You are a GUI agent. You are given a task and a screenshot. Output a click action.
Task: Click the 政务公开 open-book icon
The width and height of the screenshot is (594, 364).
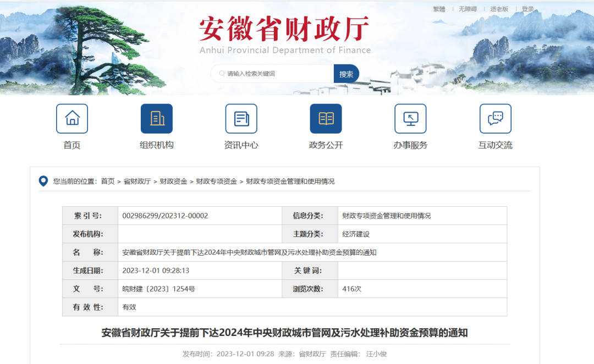[x=326, y=118]
